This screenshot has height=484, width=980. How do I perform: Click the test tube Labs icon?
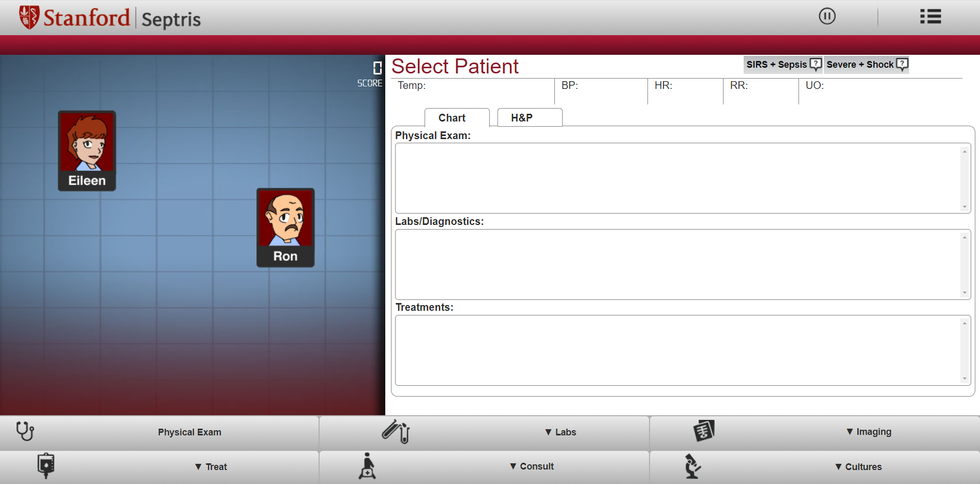tap(396, 431)
